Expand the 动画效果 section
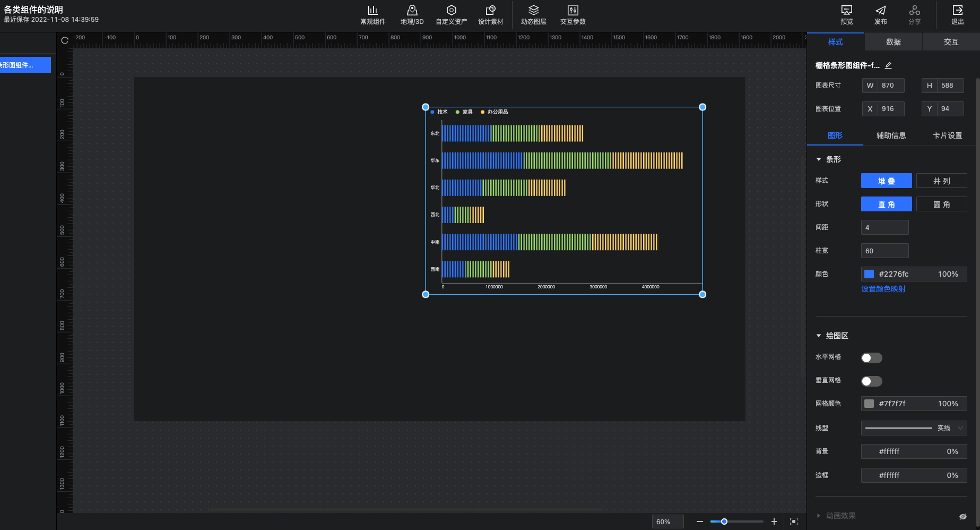Image resolution: width=980 pixels, height=530 pixels. point(819,516)
